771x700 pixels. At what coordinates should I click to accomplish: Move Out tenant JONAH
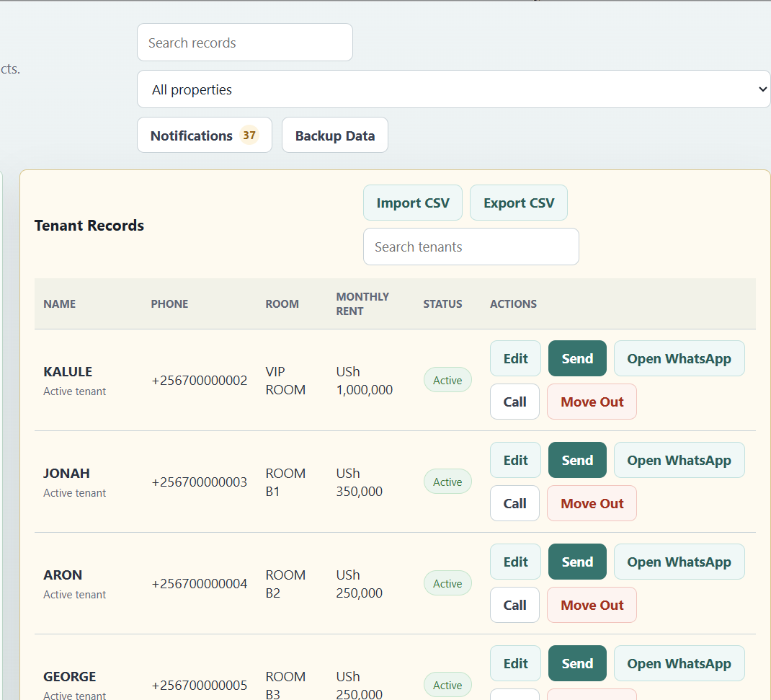(592, 503)
